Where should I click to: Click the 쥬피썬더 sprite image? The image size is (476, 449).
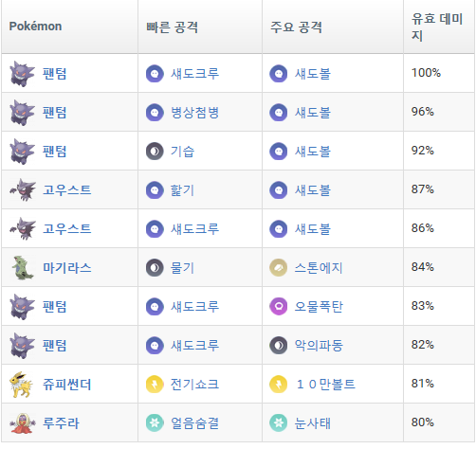(x=21, y=385)
